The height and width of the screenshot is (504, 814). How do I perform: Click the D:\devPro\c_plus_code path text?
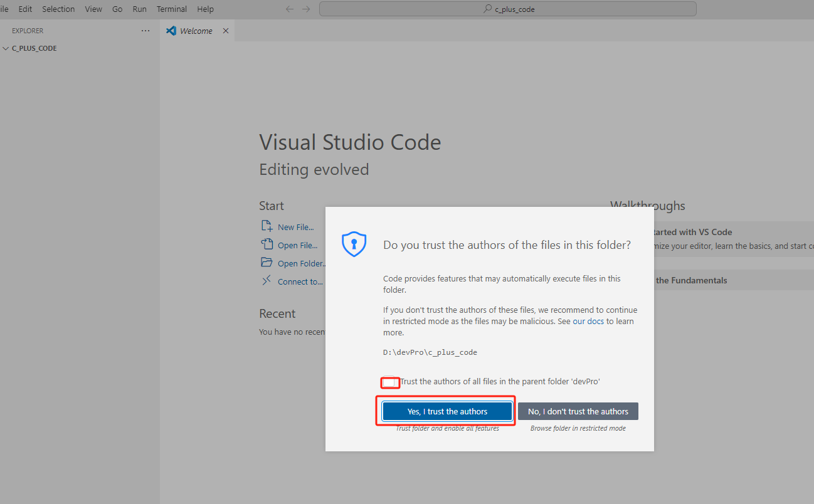pyautogui.click(x=430, y=352)
